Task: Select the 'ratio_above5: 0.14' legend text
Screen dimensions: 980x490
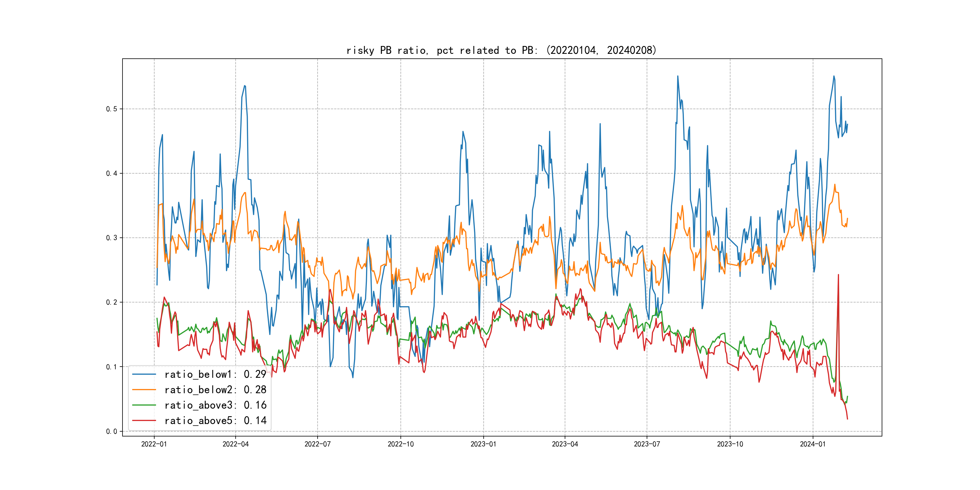Action: (215, 420)
